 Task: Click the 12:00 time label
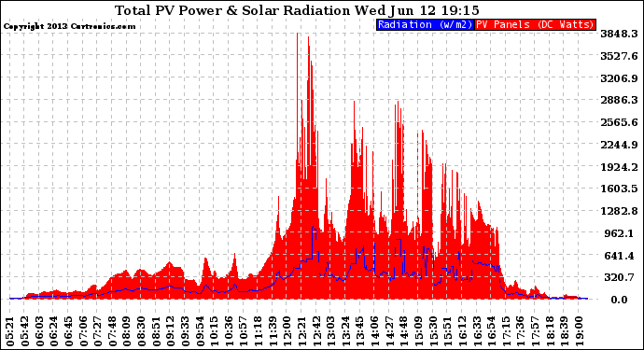coord(287,331)
